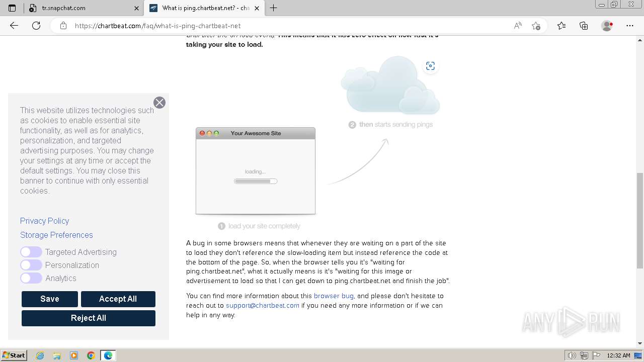Open the Windows Start menu
The width and height of the screenshot is (644, 362).
pos(14,355)
